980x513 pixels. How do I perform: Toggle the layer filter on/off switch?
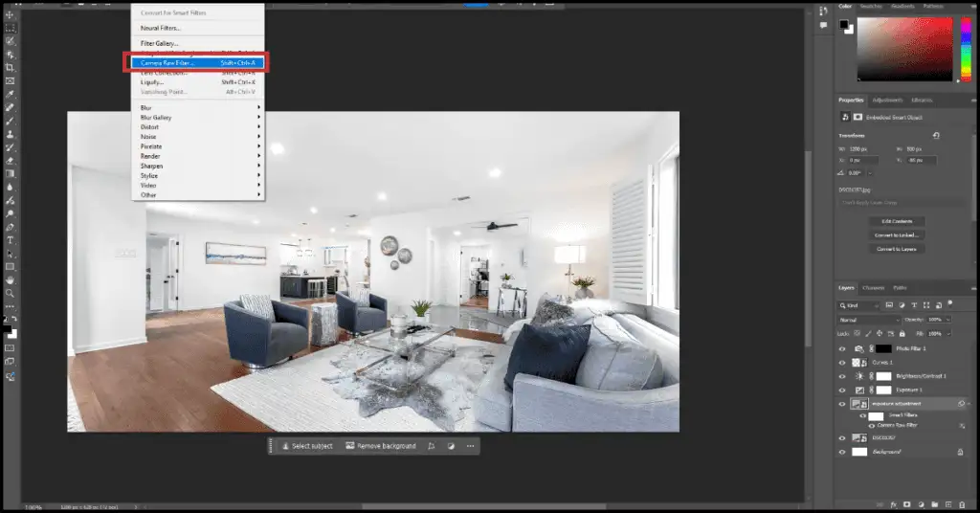(950, 303)
